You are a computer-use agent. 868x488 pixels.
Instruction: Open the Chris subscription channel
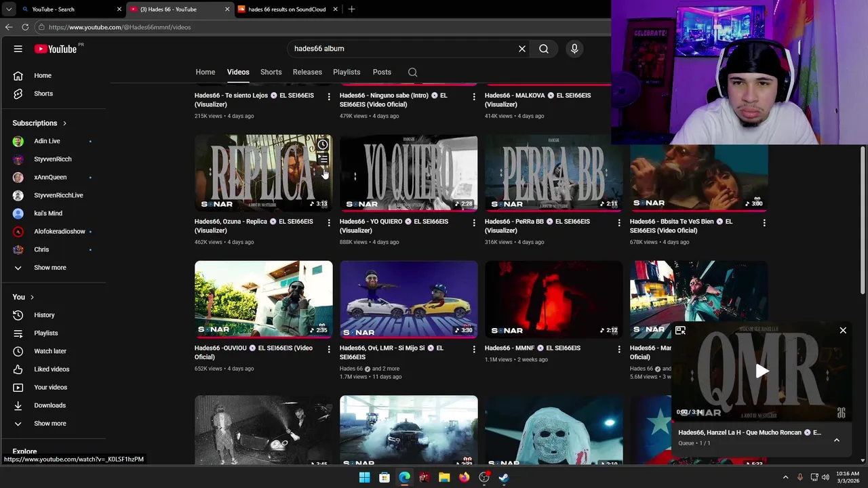pyautogui.click(x=53, y=249)
